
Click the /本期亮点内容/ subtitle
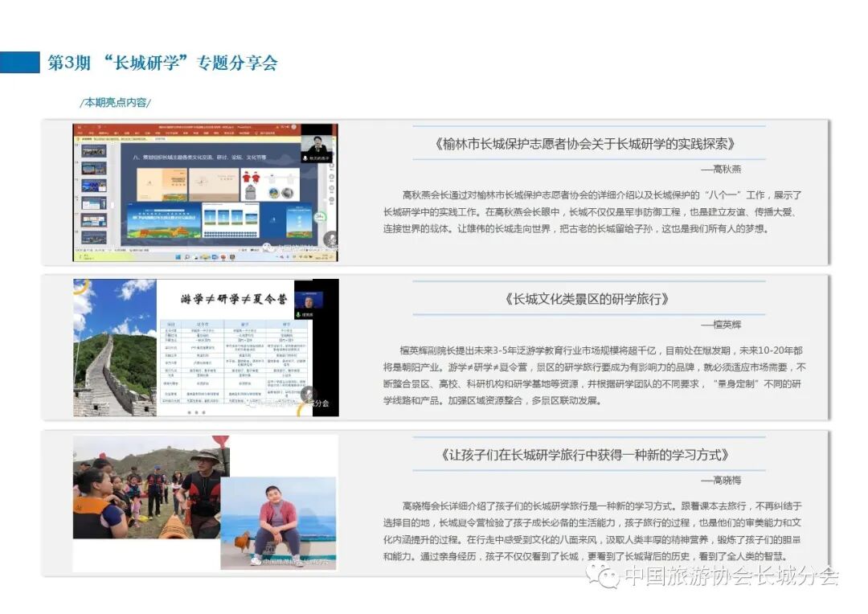coord(115,102)
